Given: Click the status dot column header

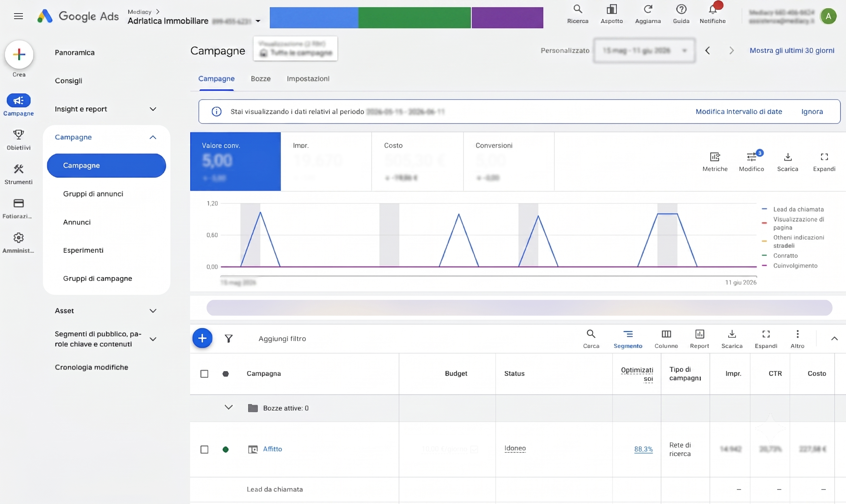Looking at the screenshot, I should [226, 374].
